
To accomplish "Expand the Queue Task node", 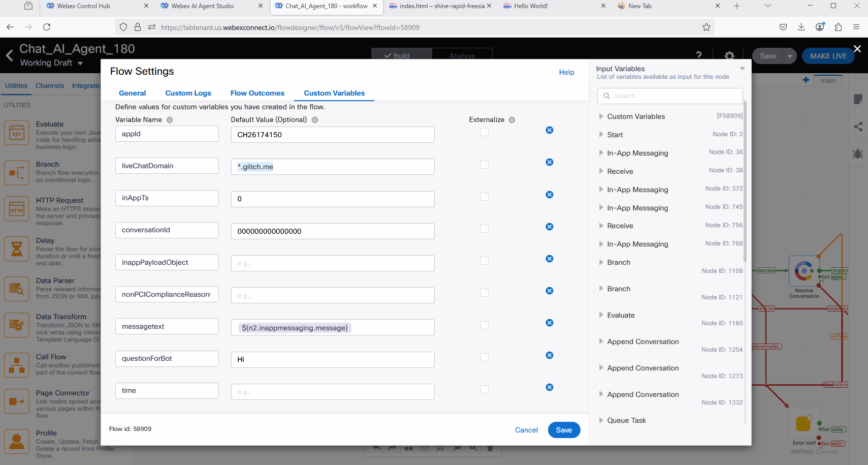I will pyautogui.click(x=601, y=420).
